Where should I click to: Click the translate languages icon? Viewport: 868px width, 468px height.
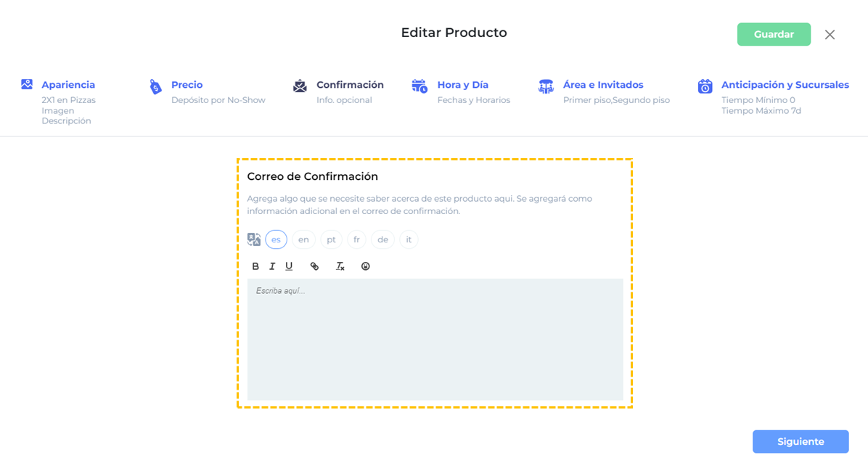pos(253,239)
